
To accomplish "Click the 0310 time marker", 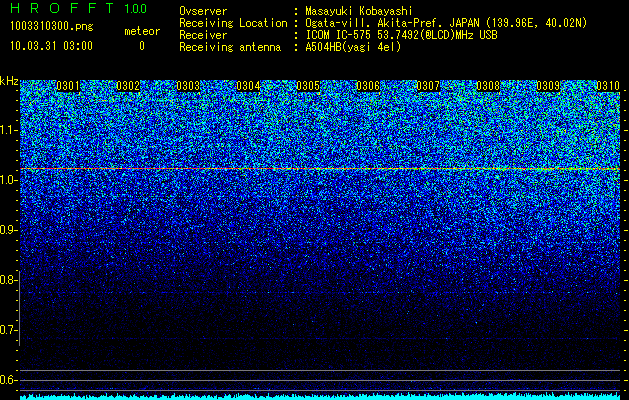I will 608,86.
